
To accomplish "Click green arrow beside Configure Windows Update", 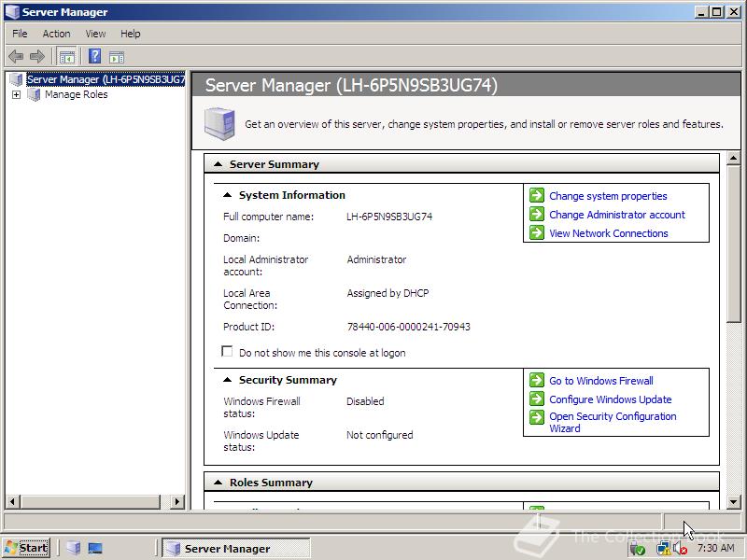I will click(537, 399).
